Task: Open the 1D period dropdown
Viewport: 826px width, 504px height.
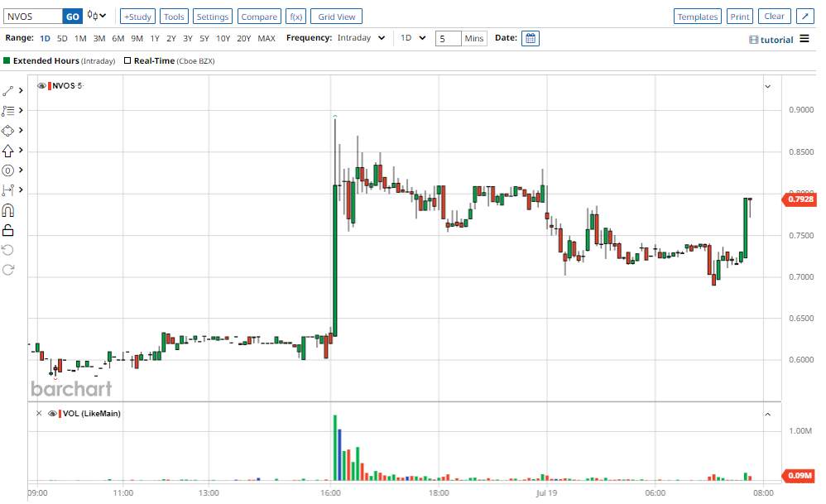Action: click(413, 38)
